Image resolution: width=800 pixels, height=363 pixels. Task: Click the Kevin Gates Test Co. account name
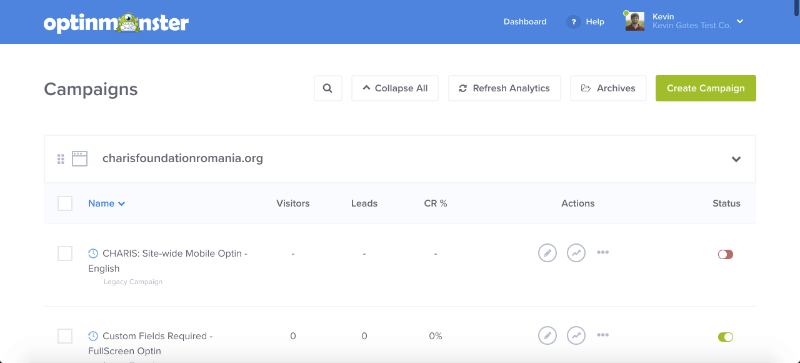pyautogui.click(x=691, y=26)
